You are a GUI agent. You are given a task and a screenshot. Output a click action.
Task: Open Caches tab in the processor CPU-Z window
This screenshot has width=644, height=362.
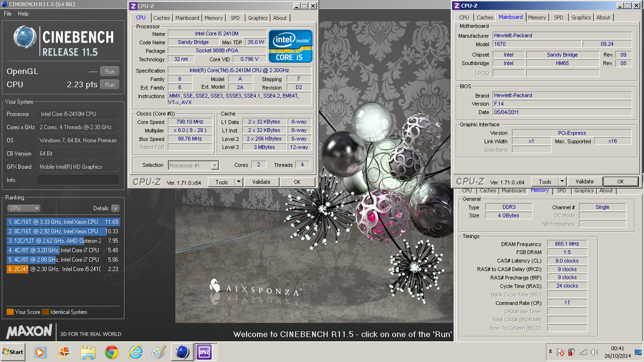pyautogui.click(x=162, y=18)
